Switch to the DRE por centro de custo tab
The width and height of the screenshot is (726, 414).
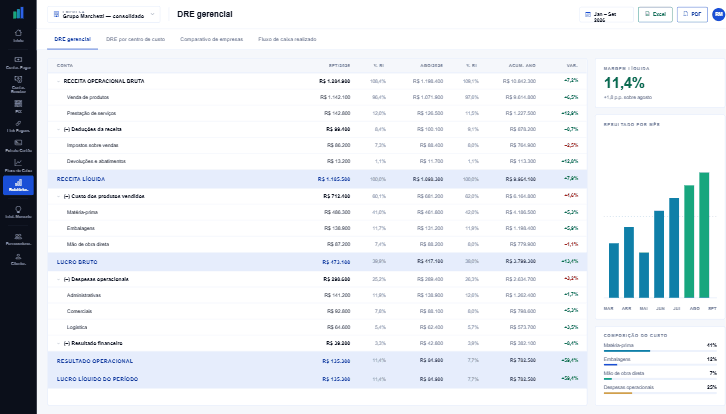(x=135, y=39)
